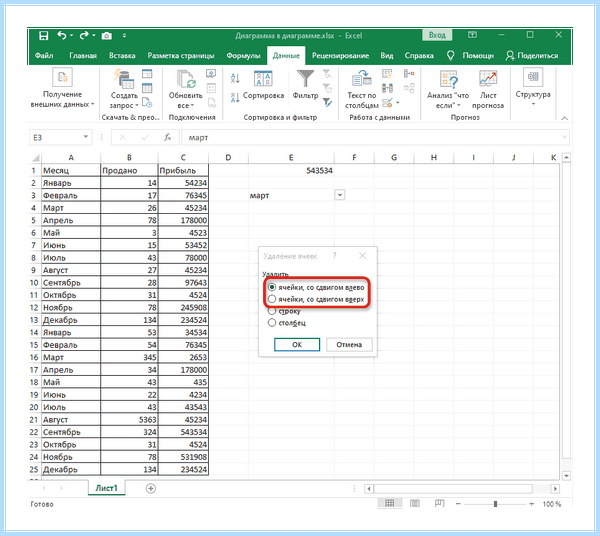Expand the Name Box dropdown arrow

click(x=86, y=137)
